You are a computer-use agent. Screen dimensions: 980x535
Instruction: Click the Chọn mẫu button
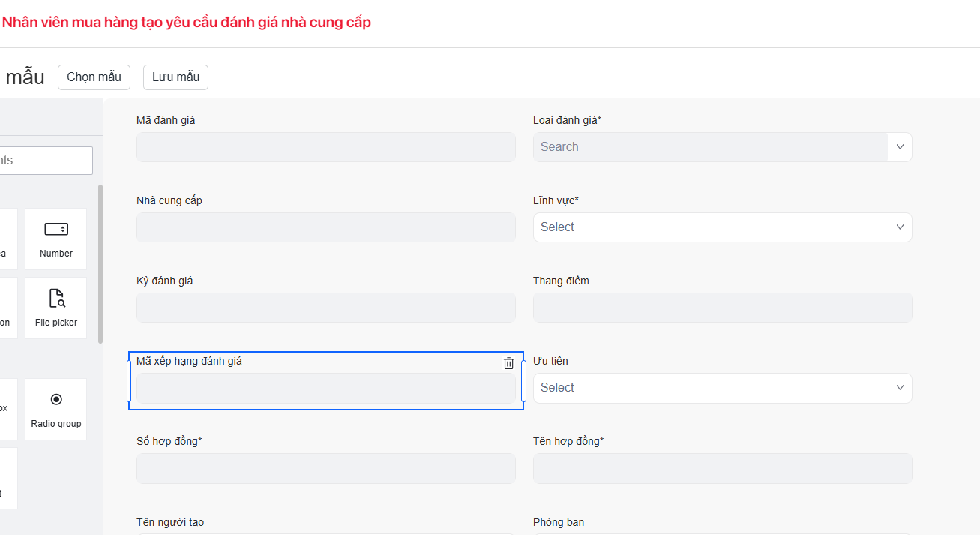pos(94,77)
